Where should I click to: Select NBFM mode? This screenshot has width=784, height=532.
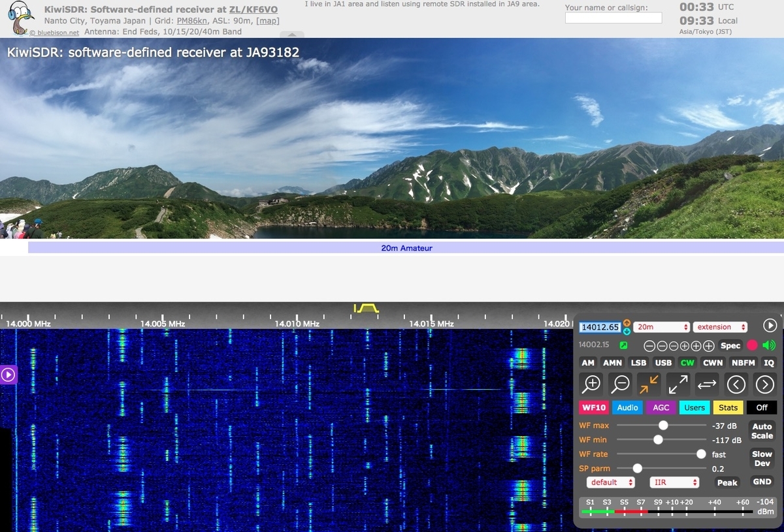click(x=743, y=363)
